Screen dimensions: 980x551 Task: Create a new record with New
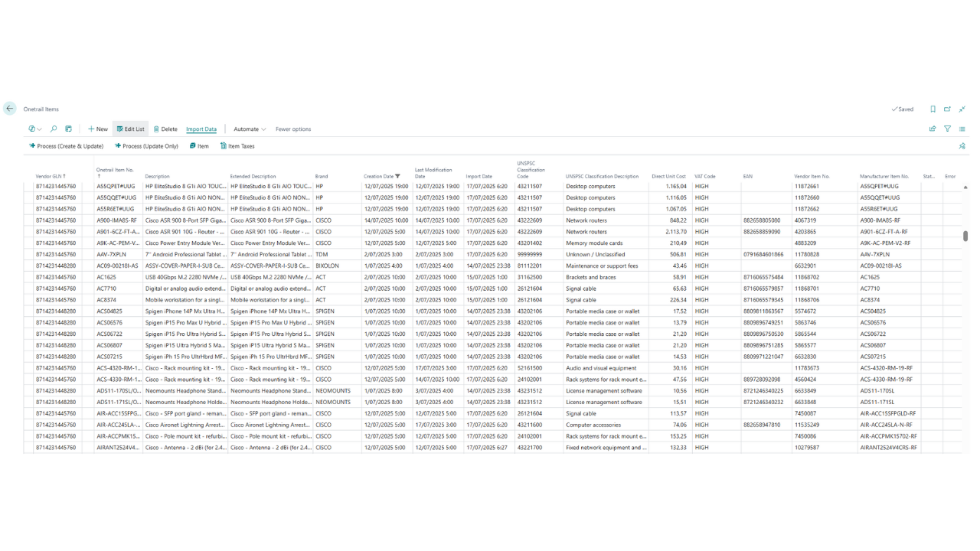click(98, 129)
